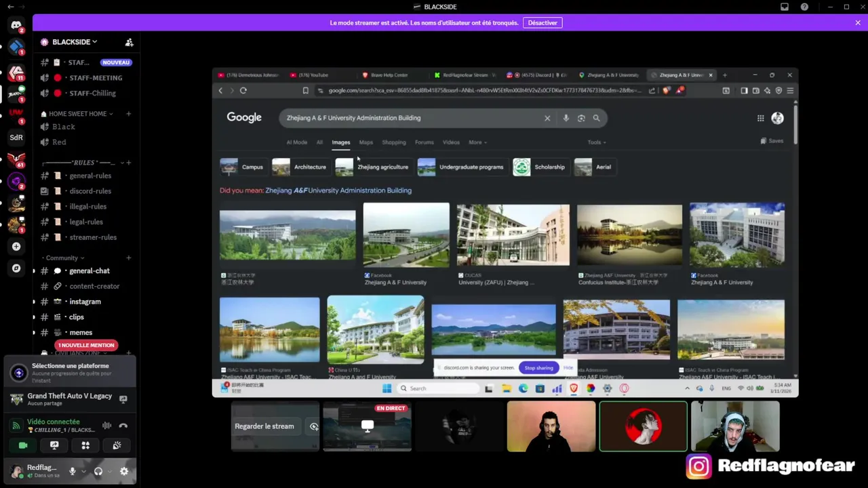Start Google voice search microphone

point(566,118)
